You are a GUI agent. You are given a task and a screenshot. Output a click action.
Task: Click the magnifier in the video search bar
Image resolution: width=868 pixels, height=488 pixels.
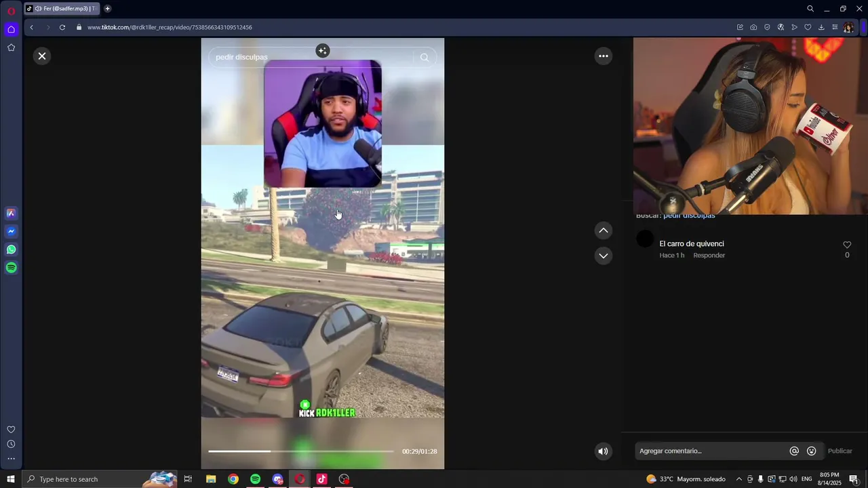pos(425,58)
